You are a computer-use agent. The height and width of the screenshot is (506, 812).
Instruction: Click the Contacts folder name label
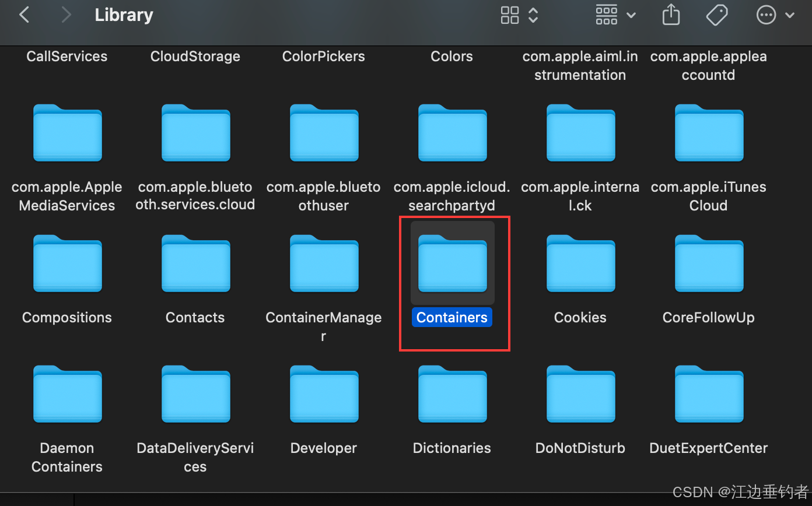[195, 318]
